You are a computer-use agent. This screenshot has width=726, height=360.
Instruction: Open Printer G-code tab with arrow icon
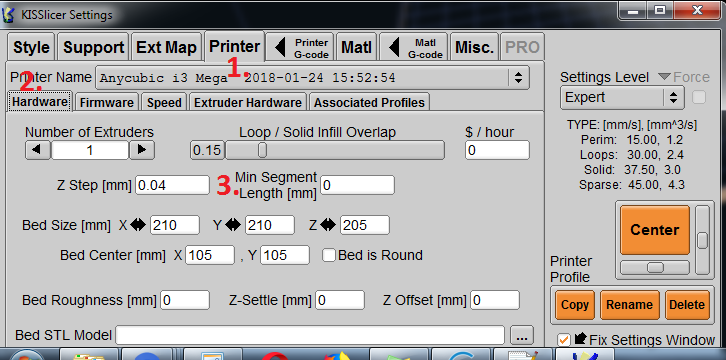click(x=300, y=48)
